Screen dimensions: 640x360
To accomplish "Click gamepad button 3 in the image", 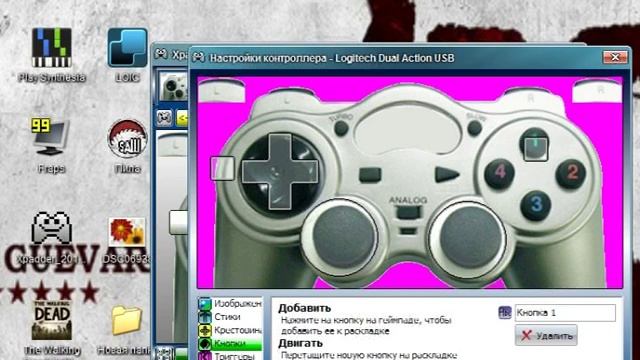I will pos(536,205).
